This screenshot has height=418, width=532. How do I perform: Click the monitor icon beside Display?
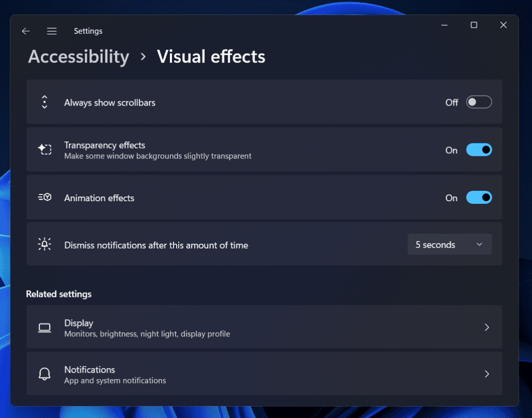tap(45, 327)
